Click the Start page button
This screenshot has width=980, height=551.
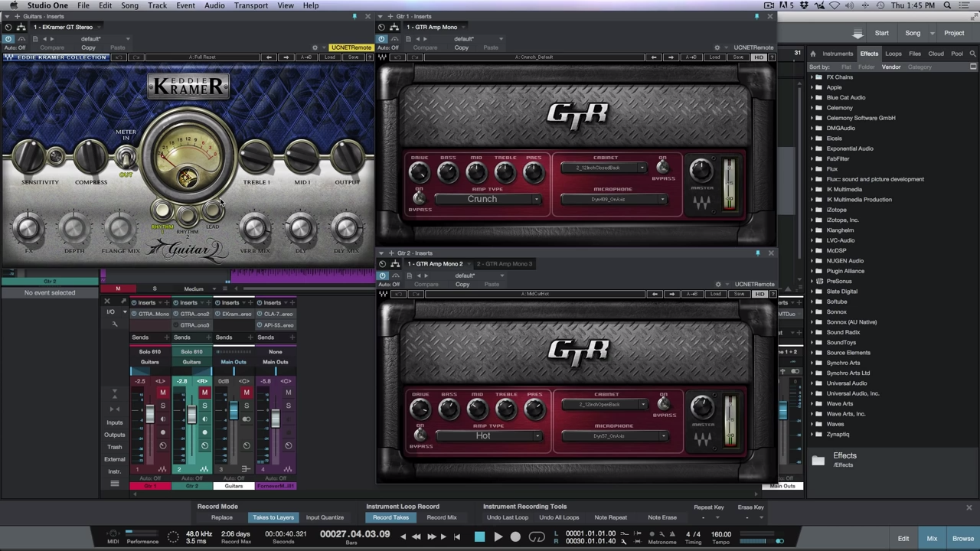coord(882,33)
